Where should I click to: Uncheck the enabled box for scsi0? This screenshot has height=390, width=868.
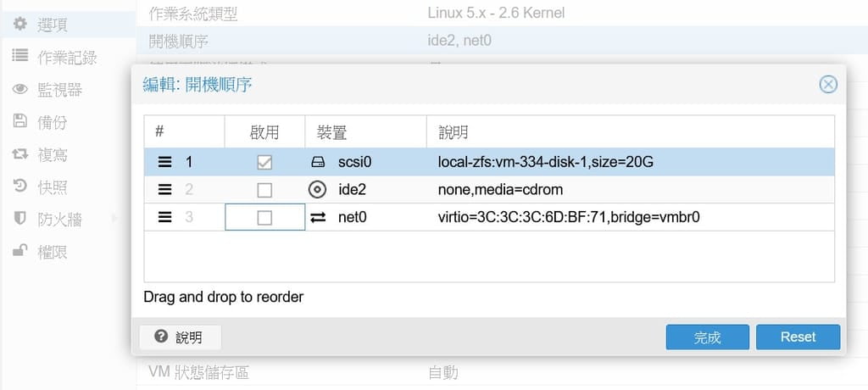[264, 162]
